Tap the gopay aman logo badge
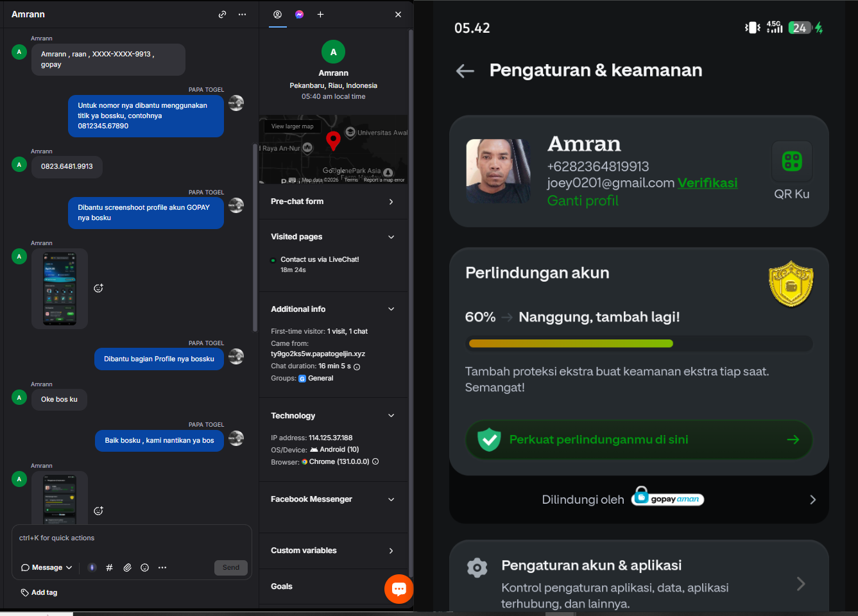This screenshot has width=858, height=616. tap(667, 497)
